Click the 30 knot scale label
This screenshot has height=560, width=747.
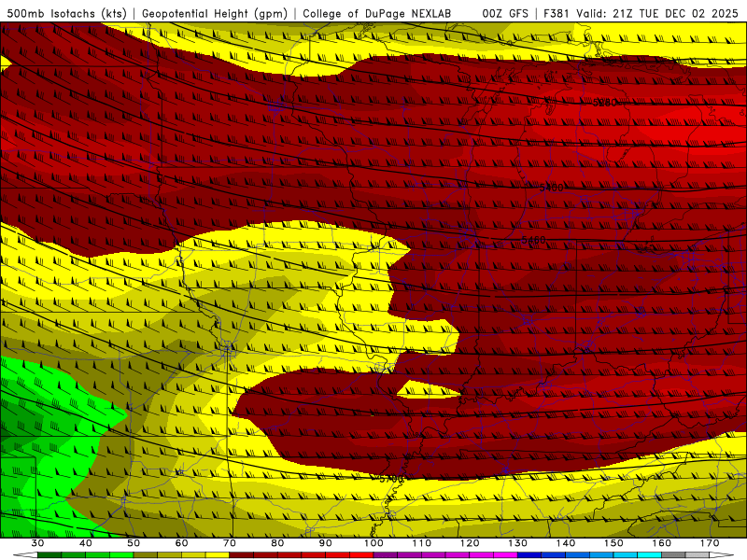point(37,543)
